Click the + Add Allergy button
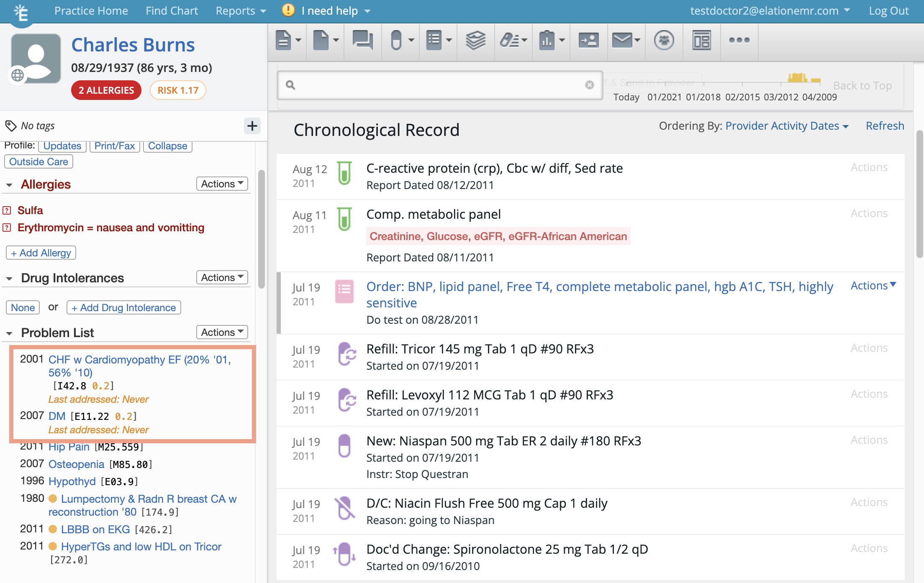 (x=41, y=253)
